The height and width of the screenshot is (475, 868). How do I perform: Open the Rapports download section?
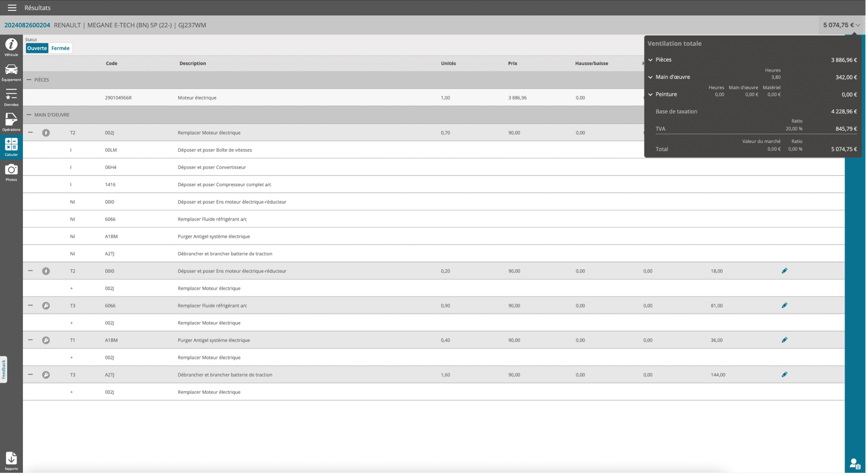[11, 460]
